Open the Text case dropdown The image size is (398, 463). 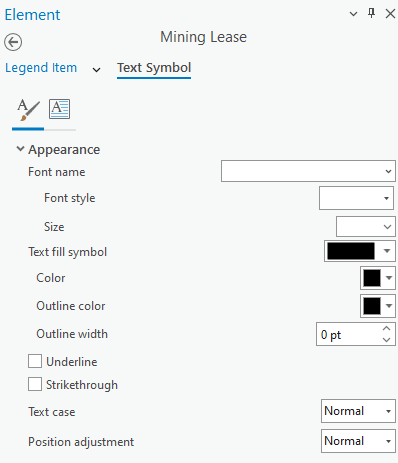pos(358,411)
